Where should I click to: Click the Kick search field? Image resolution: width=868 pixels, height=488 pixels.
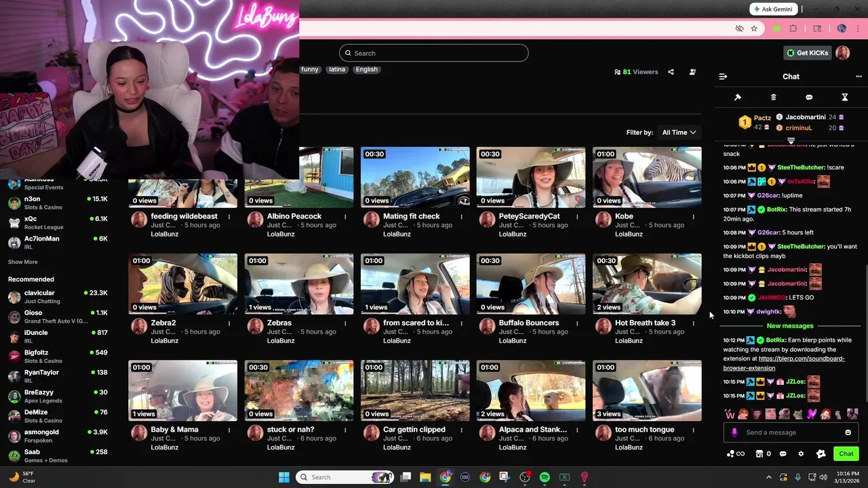pos(434,53)
